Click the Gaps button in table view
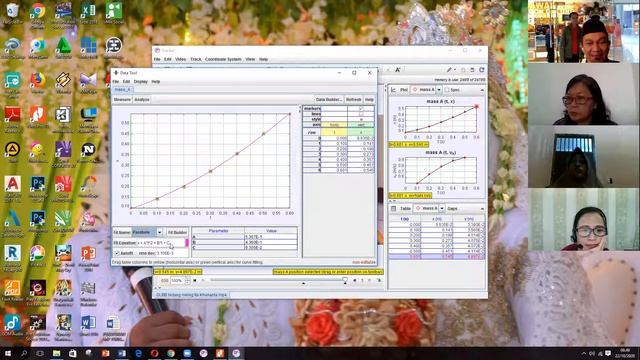The width and height of the screenshot is (640, 360). click(x=452, y=209)
